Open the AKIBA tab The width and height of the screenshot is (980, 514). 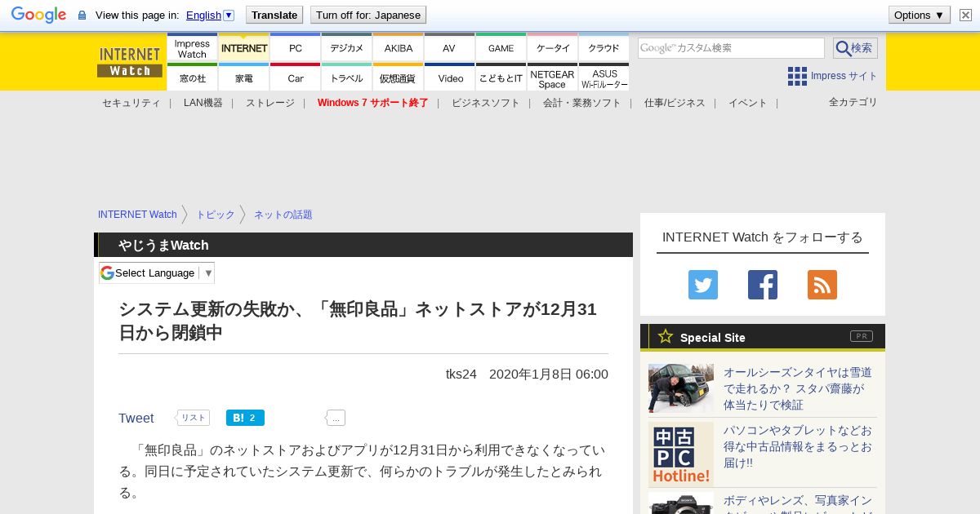[x=399, y=48]
